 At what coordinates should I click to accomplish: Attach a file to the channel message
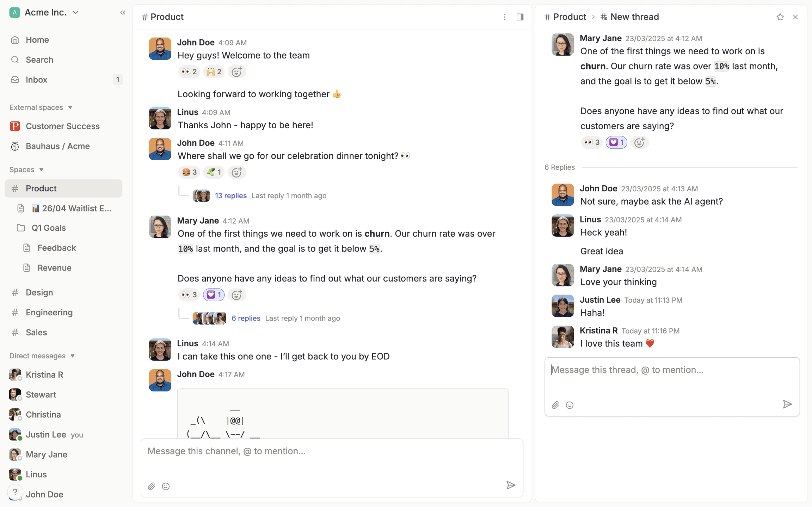(152, 486)
